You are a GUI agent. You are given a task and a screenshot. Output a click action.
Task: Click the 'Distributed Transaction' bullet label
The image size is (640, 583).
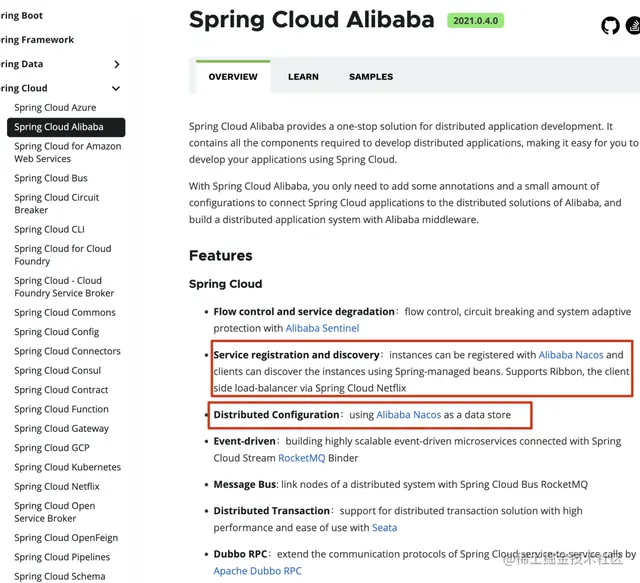pos(271,511)
